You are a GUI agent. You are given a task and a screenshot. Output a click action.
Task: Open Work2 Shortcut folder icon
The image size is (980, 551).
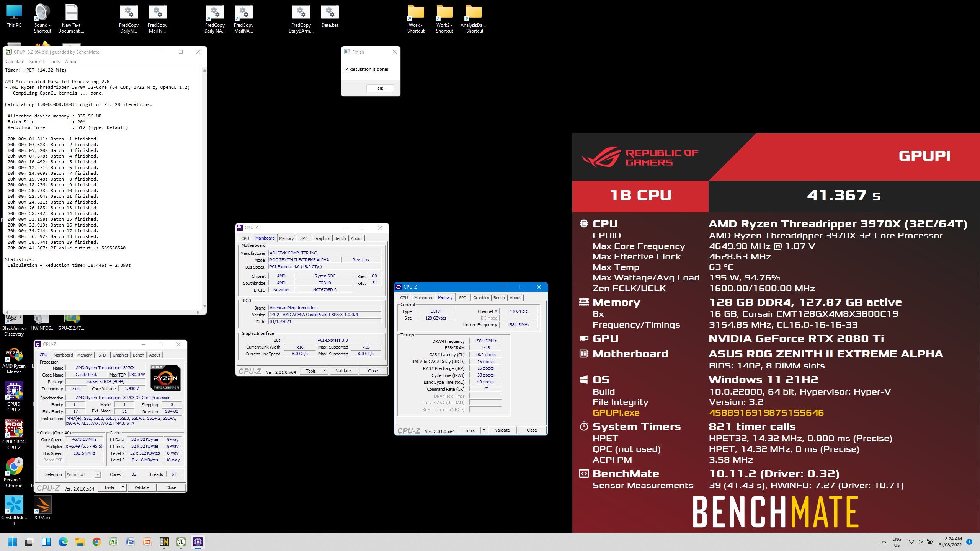444,19
